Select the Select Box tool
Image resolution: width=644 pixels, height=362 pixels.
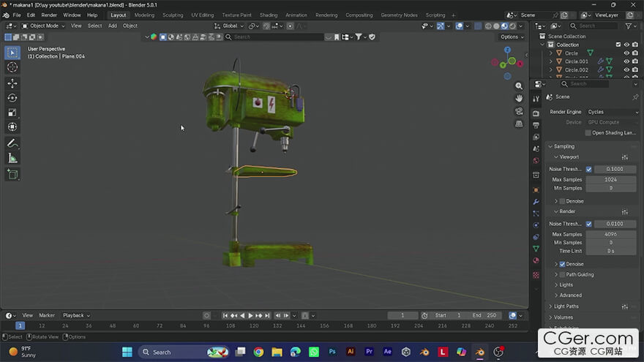click(x=12, y=53)
